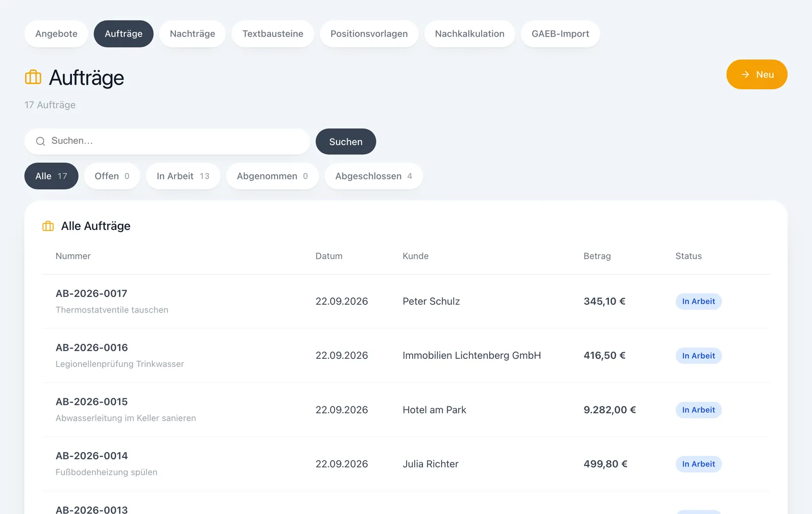The height and width of the screenshot is (514, 812).
Task: Go to Positionsvorlagen tab
Action: coord(369,34)
